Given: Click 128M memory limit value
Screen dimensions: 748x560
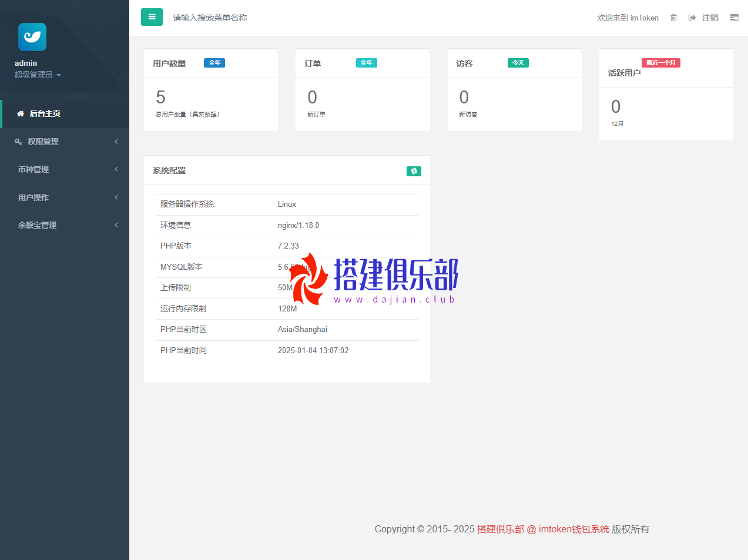Looking at the screenshot, I should tap(287, 308).
